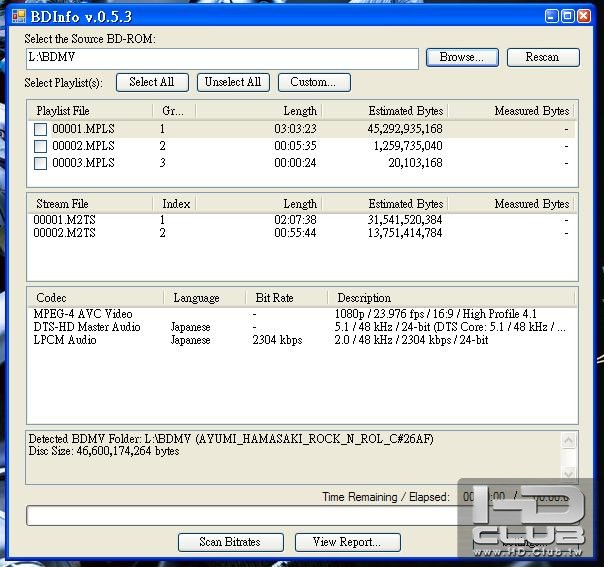Select the 00001.M2TS stream file row

64,220
